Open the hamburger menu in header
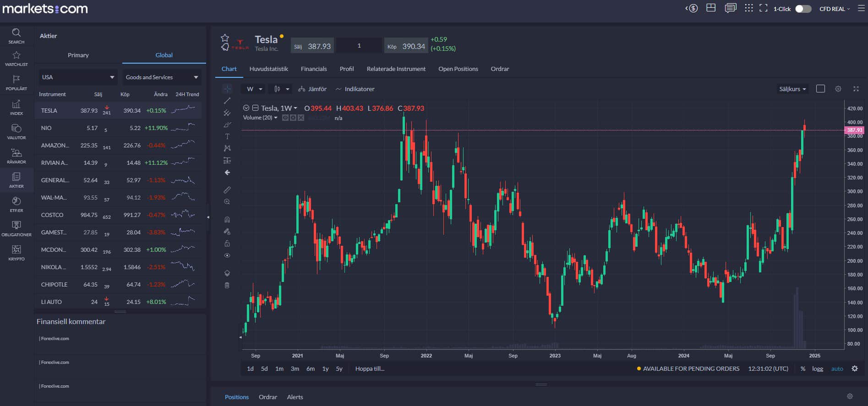 click(x=861, y=8)
